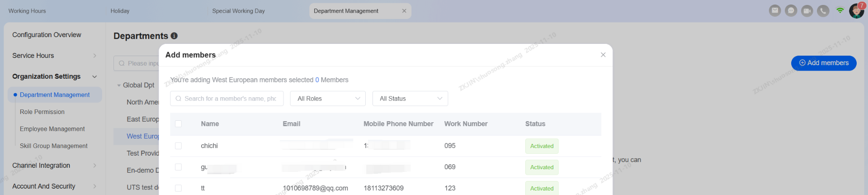
Task: Switch to the Working Hours tab
Action: pyautogui.click(x=27, y=11)
